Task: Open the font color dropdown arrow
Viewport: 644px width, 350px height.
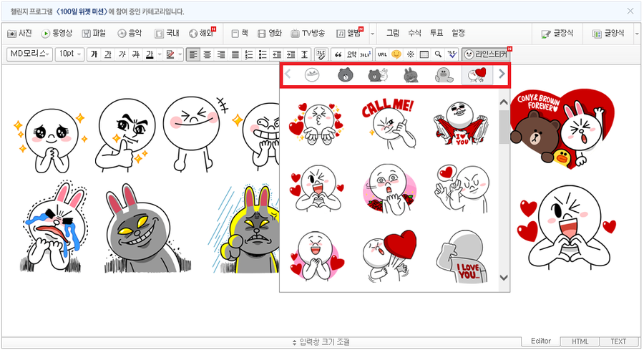Action: pos(160,54)
